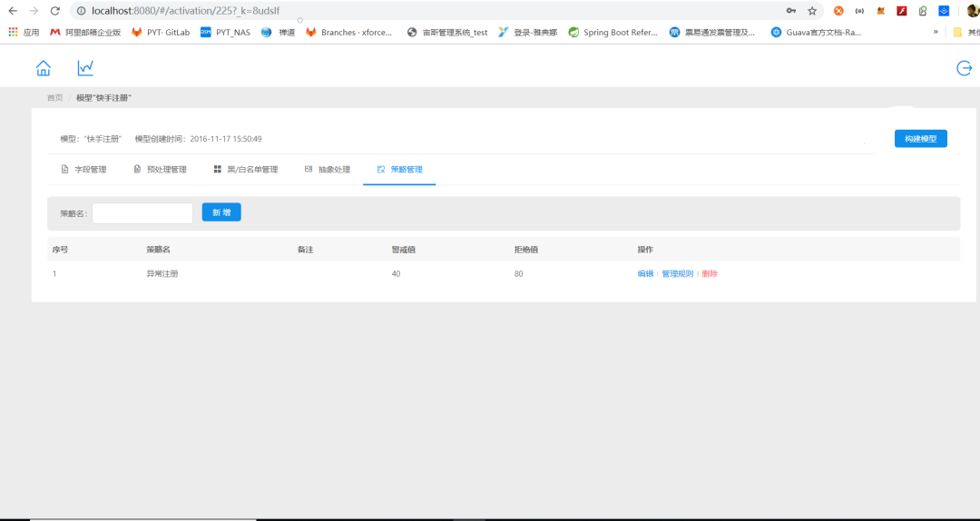Go to the 抽象处理 tab
The width and height of the screenshot is (980, 521).
point(327,170)
